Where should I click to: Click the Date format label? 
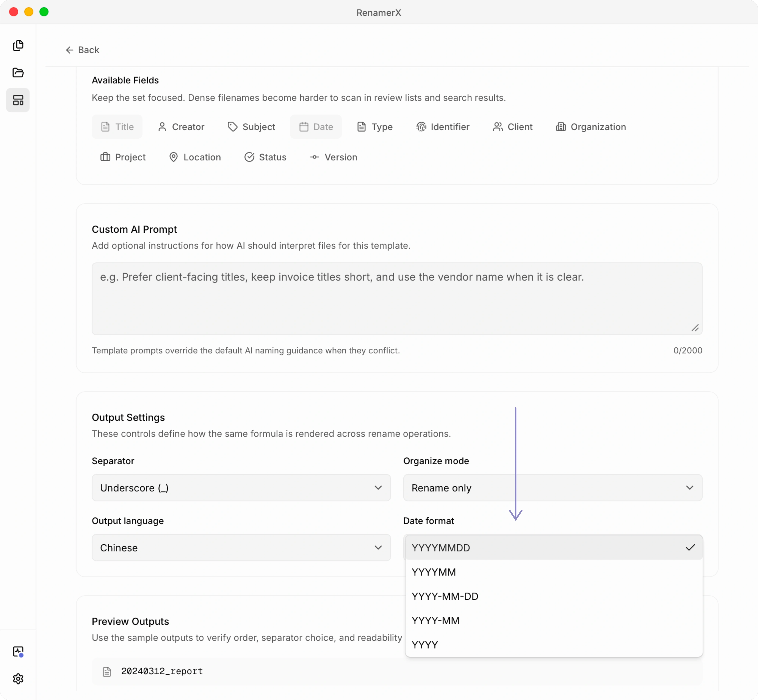pos(428,521)
